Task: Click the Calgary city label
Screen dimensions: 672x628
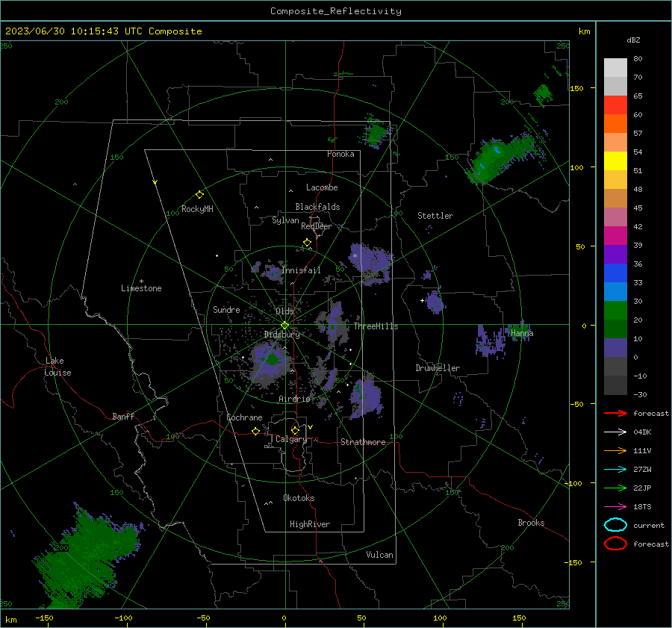Action: 291,439
